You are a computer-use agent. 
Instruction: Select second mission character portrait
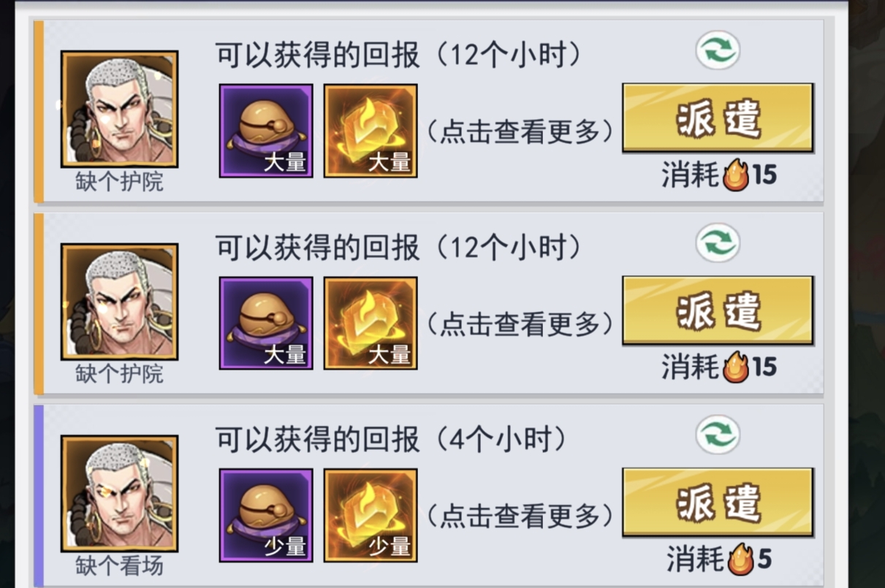(119, 302)
